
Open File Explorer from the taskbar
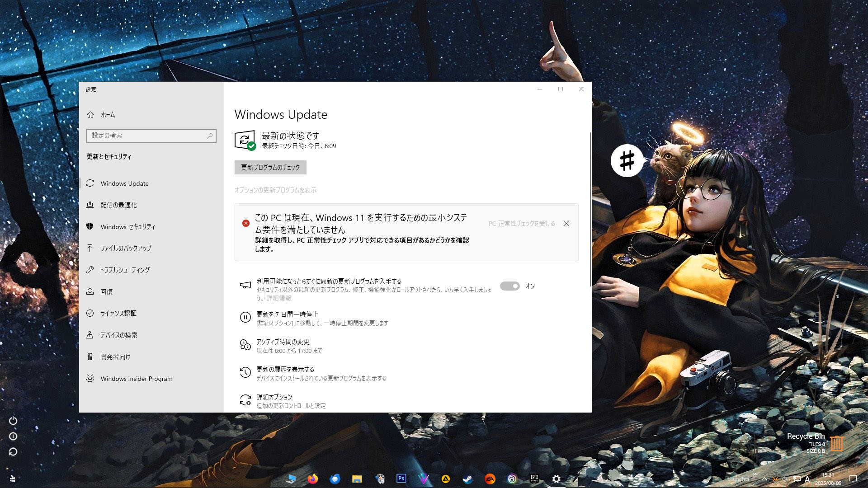coord(357,479)
